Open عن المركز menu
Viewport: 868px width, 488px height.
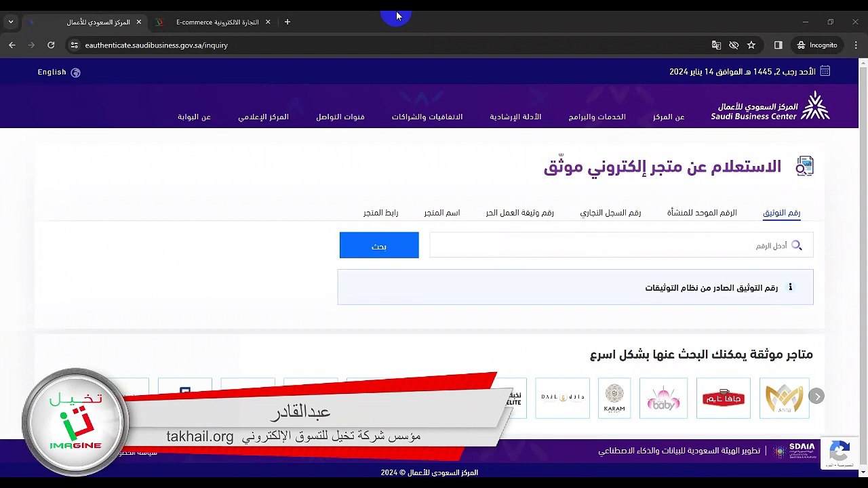tap(669, 117)
